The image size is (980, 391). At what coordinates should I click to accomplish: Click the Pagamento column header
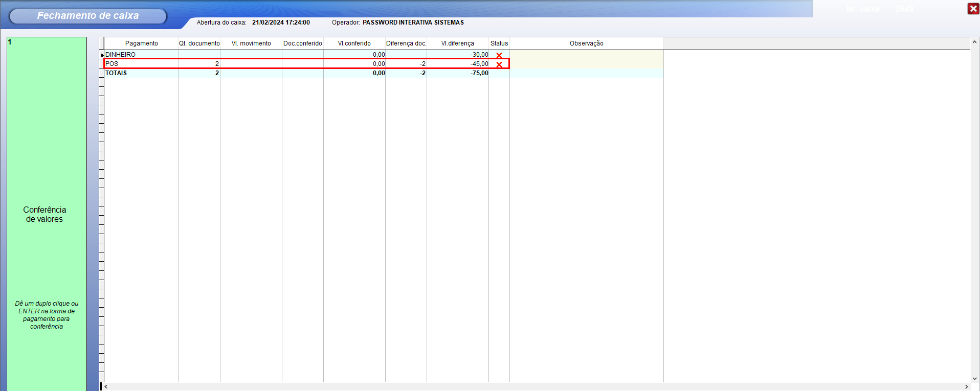(x=142, y=43)
